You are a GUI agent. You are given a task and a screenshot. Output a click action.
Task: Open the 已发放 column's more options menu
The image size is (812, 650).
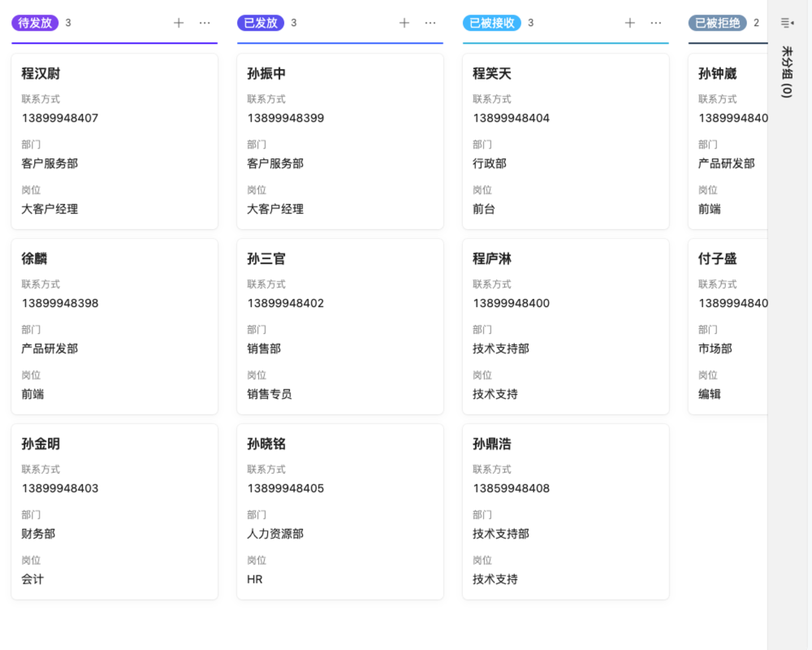(x=430, y=23)
